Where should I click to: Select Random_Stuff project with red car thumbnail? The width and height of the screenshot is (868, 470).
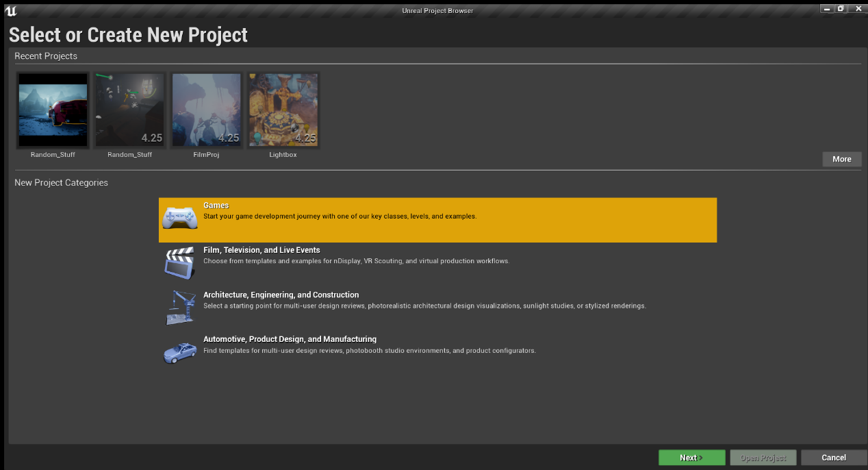[53, 110]
